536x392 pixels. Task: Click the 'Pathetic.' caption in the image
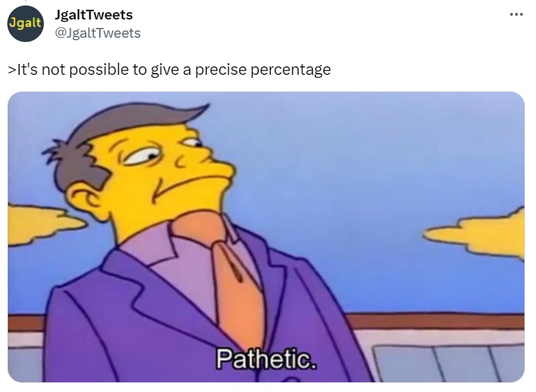[266, 359]
